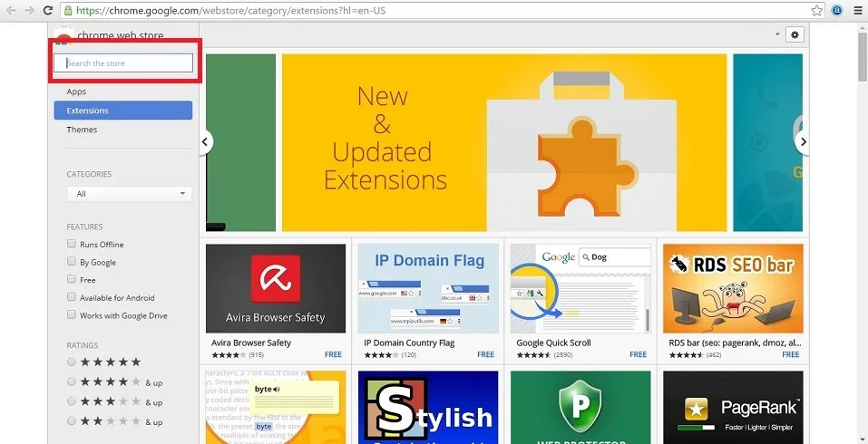
Task: Reload the page with the refresh icon
Action: 48,11
